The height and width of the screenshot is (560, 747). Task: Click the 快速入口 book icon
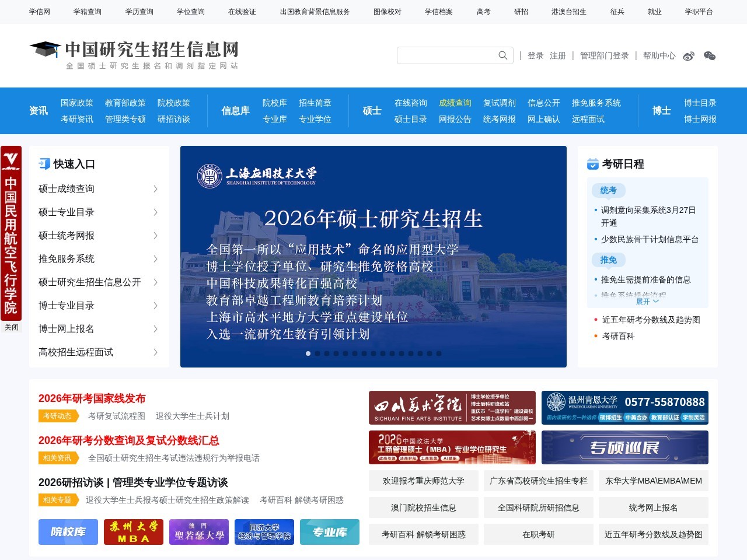pyautogui.click(x=45, y=164)
